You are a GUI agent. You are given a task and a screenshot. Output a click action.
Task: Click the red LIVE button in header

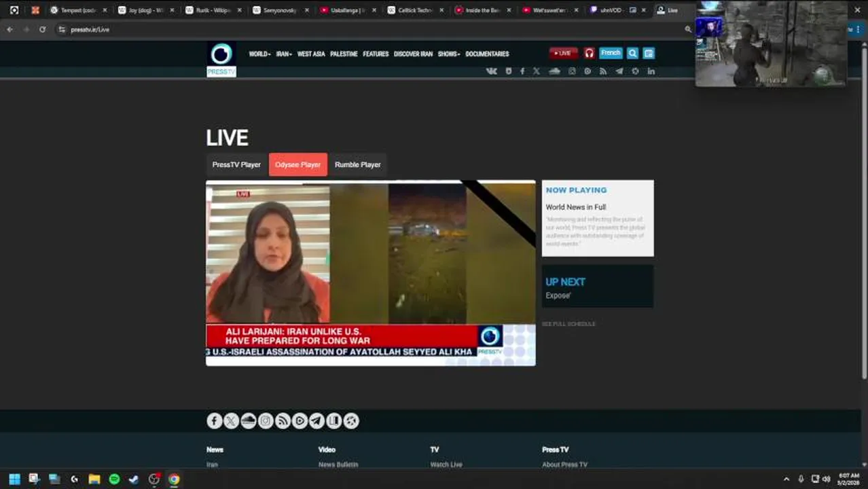click(563, 53)
